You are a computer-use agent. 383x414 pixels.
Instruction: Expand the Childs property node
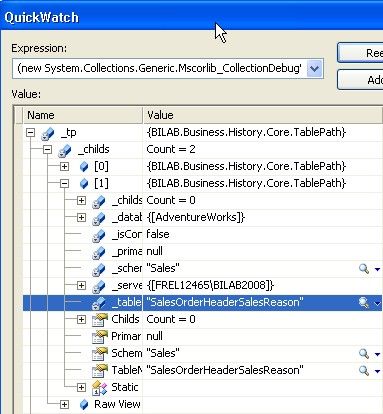[x=81, y=319]
